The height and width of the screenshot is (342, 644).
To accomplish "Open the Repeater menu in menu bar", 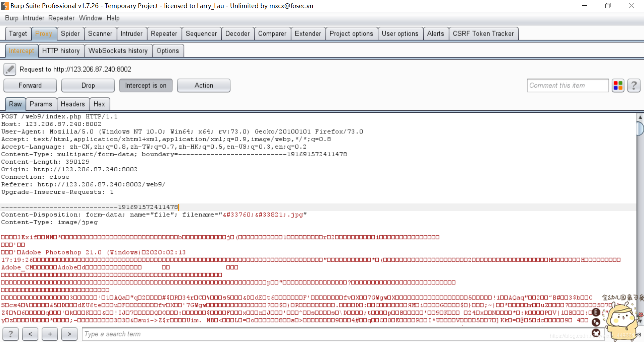I will (x=61, y=18).
